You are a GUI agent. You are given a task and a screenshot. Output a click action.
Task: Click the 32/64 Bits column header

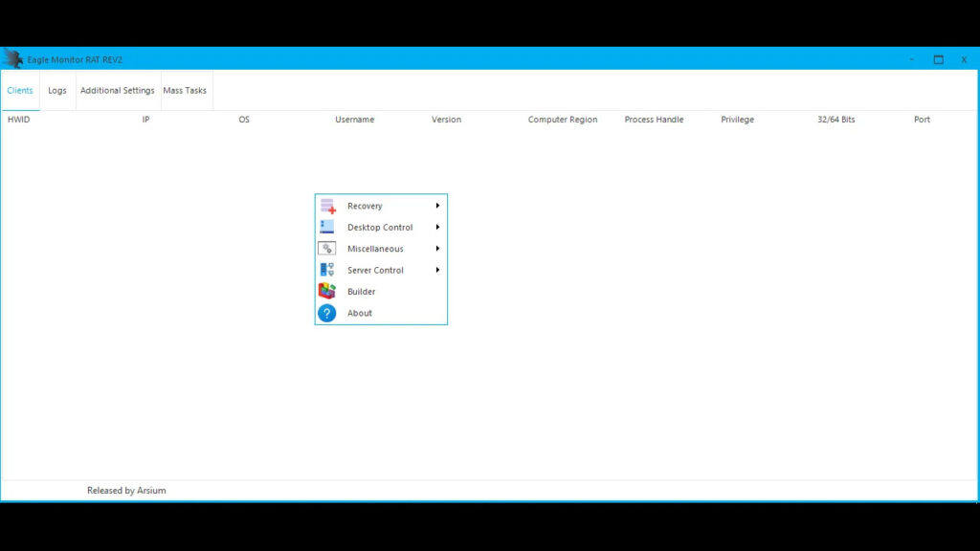click(x=836, y=120)
